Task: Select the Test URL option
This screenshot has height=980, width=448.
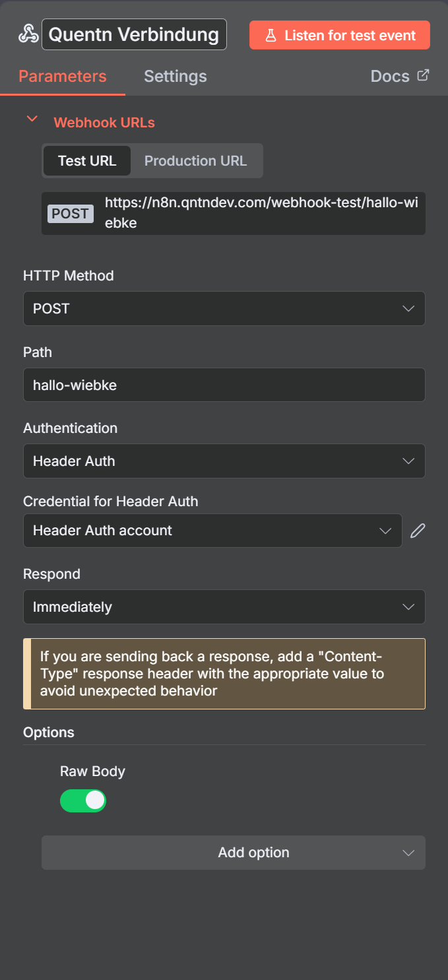Action: [87, 161]
